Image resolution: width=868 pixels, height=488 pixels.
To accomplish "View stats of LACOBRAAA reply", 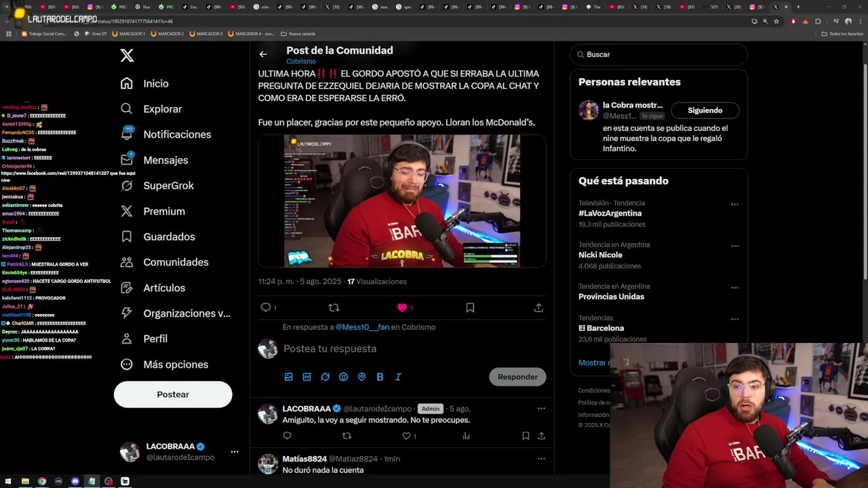I will [x=467, y=436].
